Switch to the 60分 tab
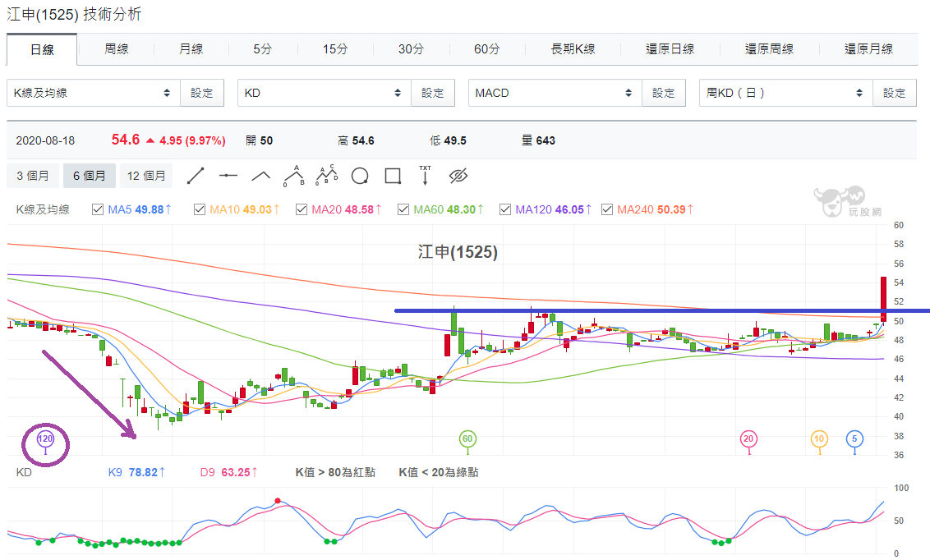The image size is (930, 560). point(487,49)
